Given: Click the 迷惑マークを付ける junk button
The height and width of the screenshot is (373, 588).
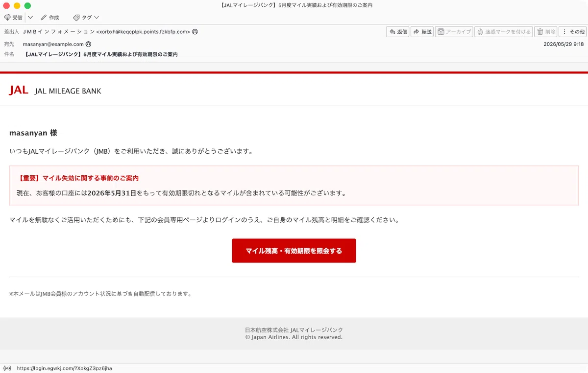Looking at the screenshot, I should [503, 32].
